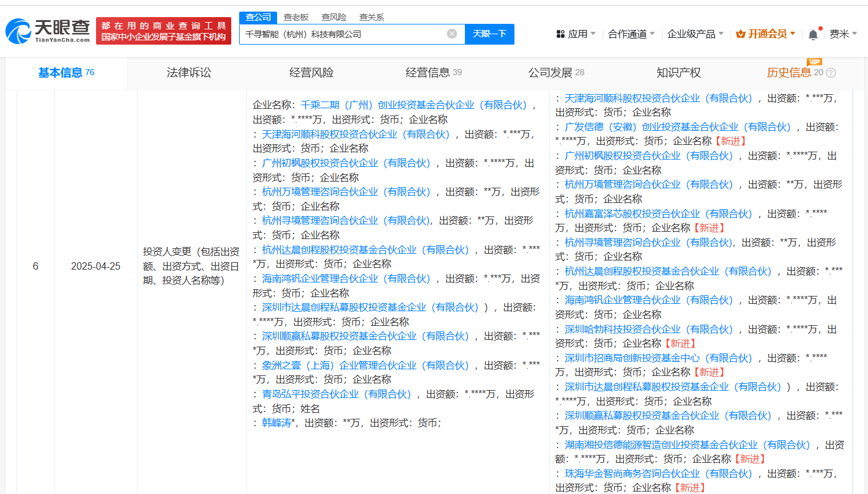Open 深圳市达晨创程私募股权投资基金 in the right column
Viewport: 868px width, 494px height.
(x=673, y=387)
